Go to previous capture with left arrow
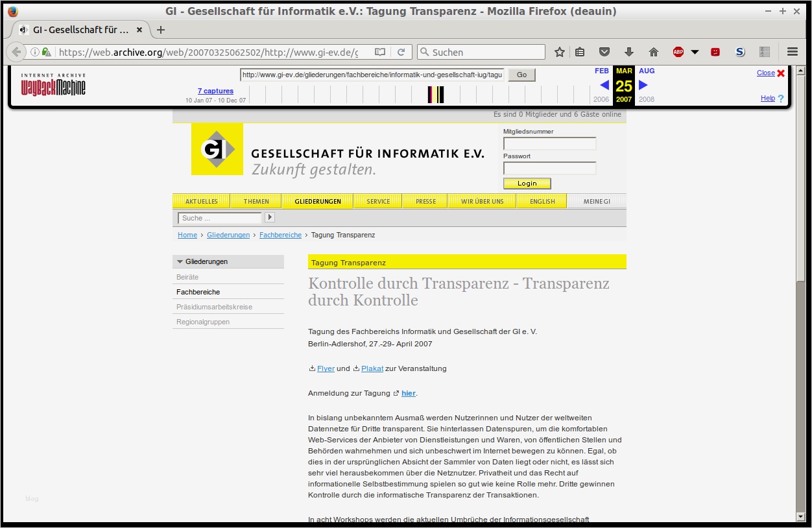Screen dimensions: 812x528 coord(604,85)
